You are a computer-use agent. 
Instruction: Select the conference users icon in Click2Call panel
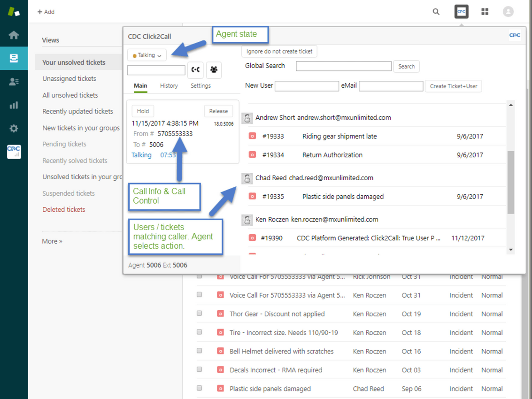point(214,69)
